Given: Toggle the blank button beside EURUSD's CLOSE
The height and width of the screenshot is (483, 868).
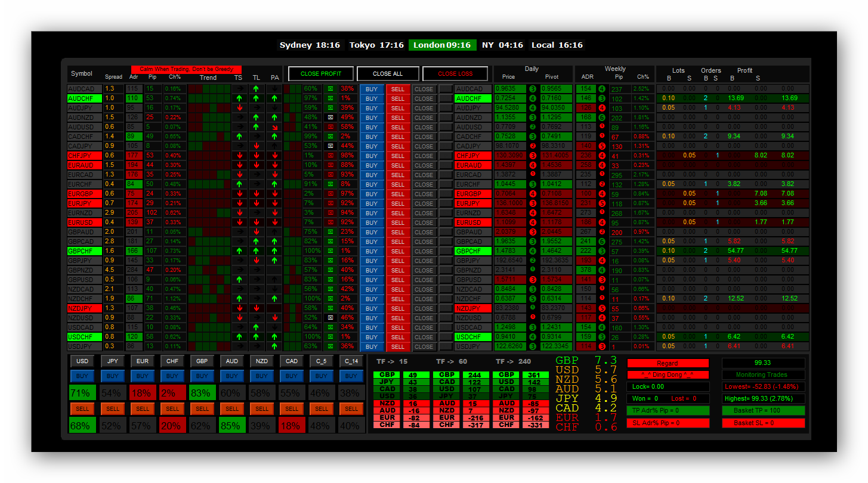Looking at the screenshot, I should pyautogui.click(x=446, y=222).
